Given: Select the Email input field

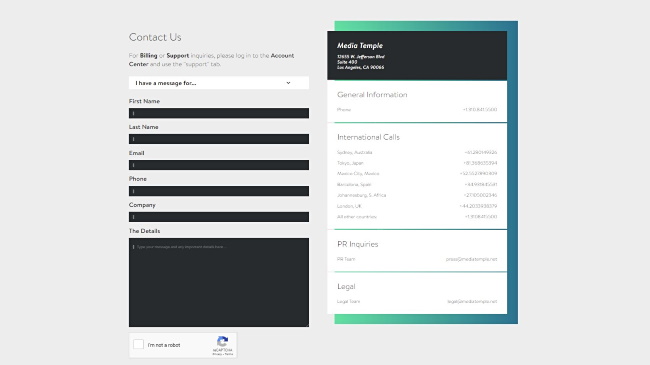Looking at the screenshot, I should (x=218, y=165).
